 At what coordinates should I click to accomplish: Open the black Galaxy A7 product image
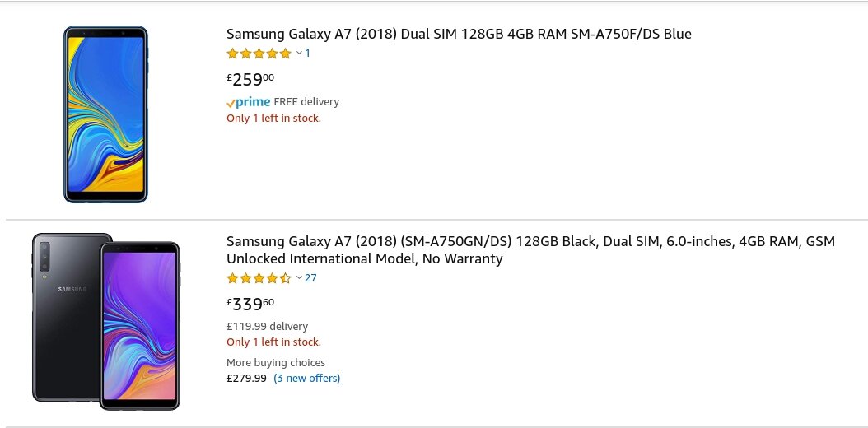[105, 321]
